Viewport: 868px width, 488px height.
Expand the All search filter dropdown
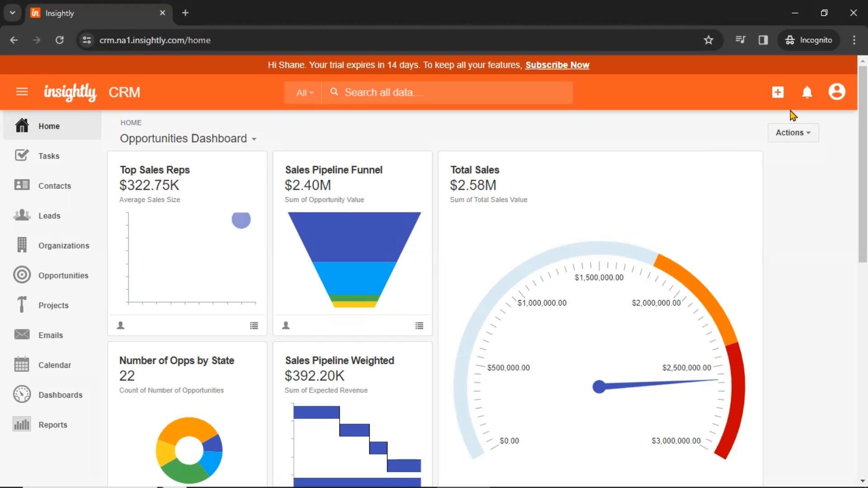coord(303,92)
